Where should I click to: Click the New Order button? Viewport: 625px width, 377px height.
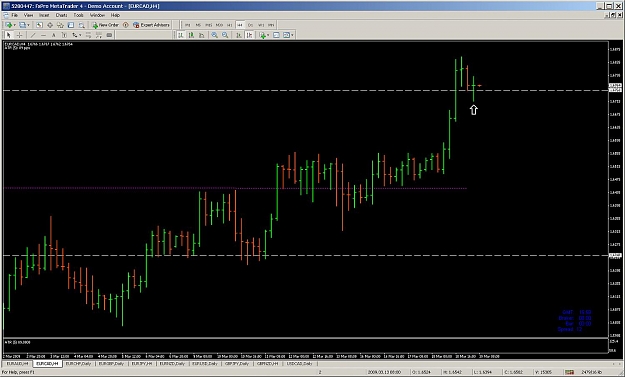(106, 25)
